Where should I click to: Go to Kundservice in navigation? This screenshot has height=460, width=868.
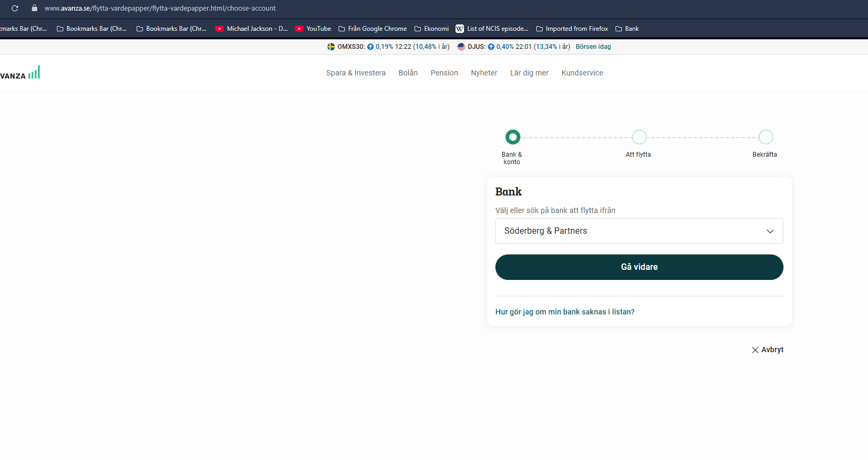[582, 73]
